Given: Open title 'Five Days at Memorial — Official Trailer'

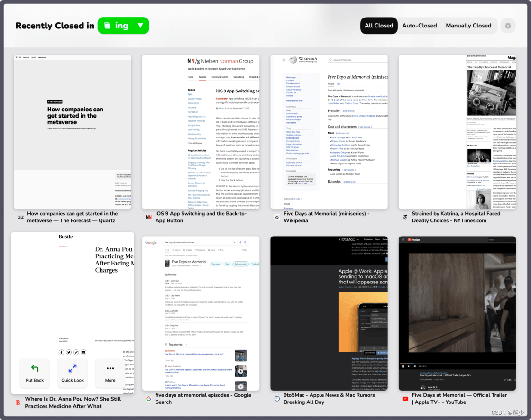Looking at the screenshot, I should 459,399.
